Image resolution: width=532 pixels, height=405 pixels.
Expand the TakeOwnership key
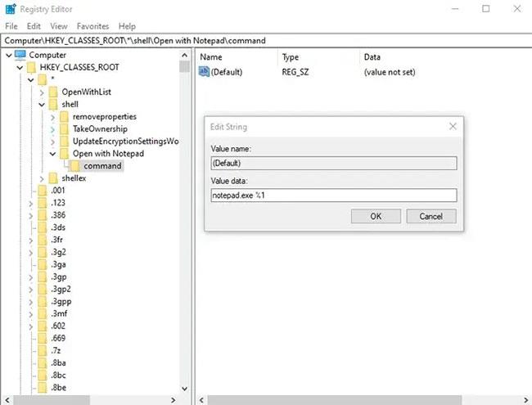click(x=52, y=129)
